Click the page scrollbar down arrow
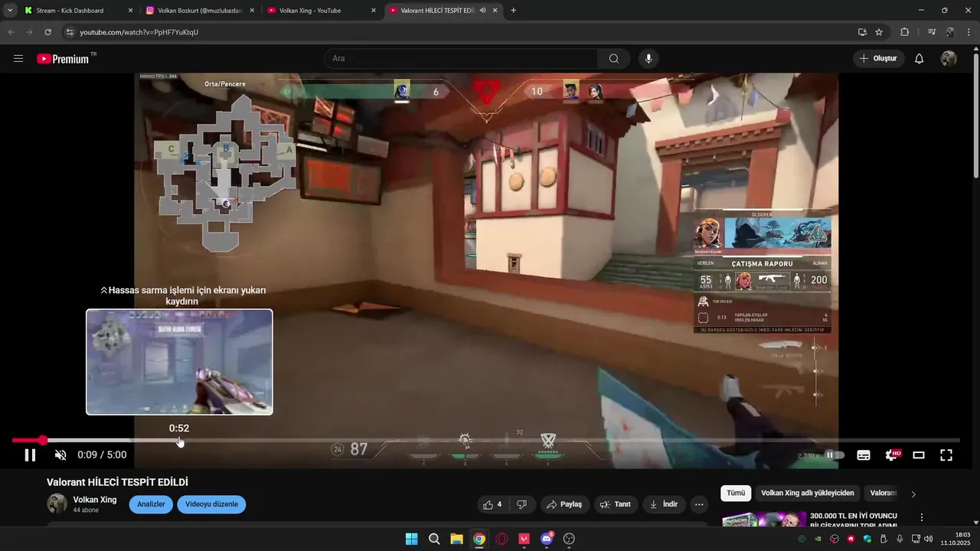980x551 pixels. pyautogui.click(x=975, y=523)
